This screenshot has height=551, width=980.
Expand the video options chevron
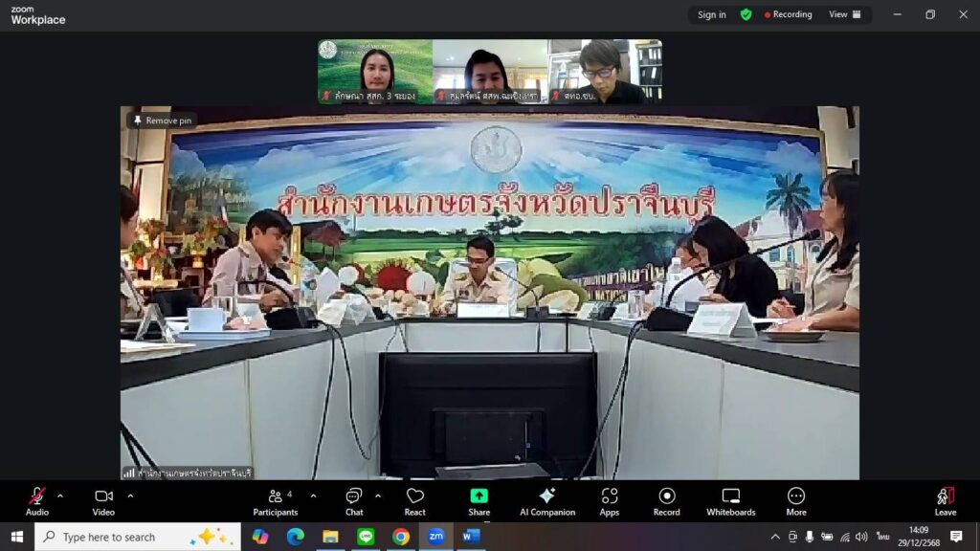130,496
